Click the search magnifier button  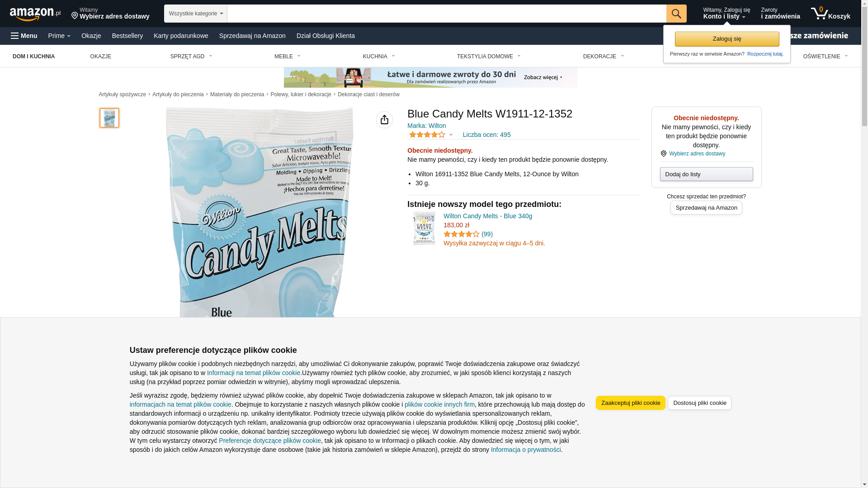tap(676, 14)
